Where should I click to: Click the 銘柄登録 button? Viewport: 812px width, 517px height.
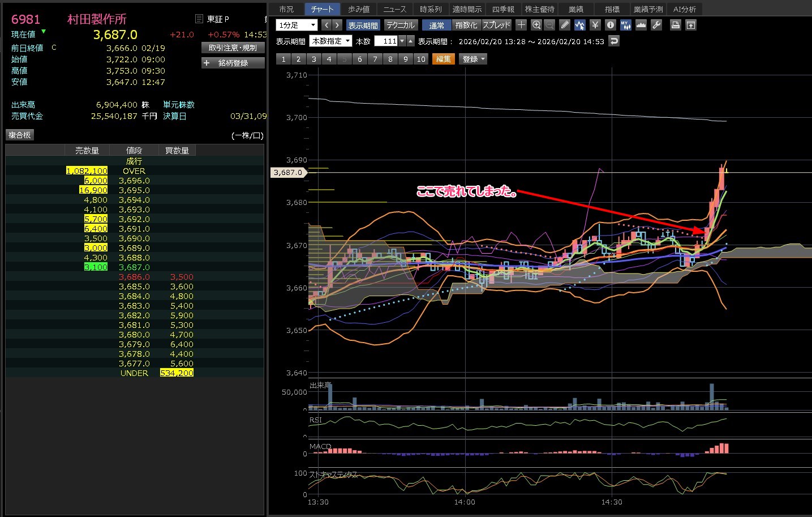233,63
